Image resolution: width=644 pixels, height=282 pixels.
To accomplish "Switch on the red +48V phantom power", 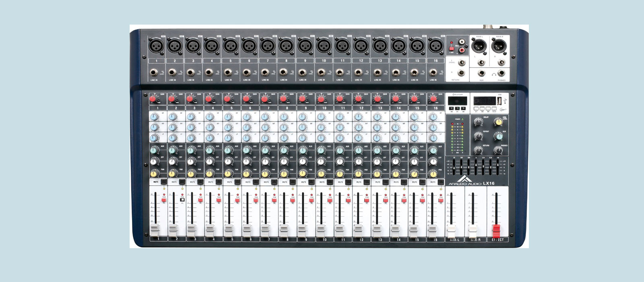I will (452, 49).
